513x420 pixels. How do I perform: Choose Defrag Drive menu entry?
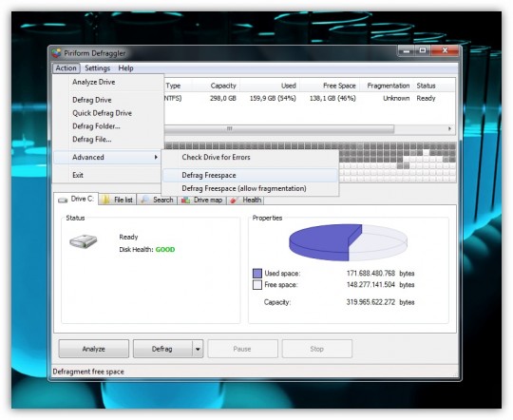108,100
